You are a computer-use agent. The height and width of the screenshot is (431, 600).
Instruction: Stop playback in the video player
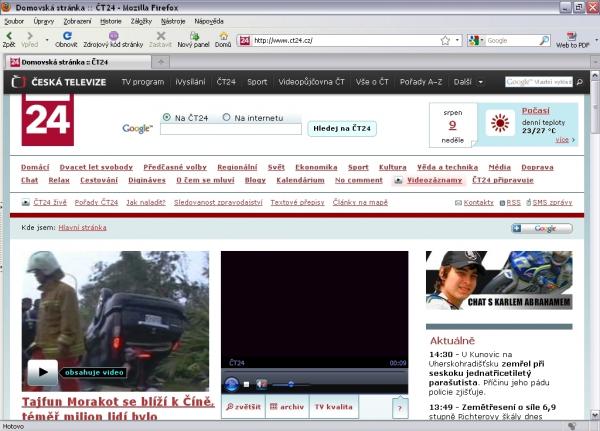tap(246, 384)
